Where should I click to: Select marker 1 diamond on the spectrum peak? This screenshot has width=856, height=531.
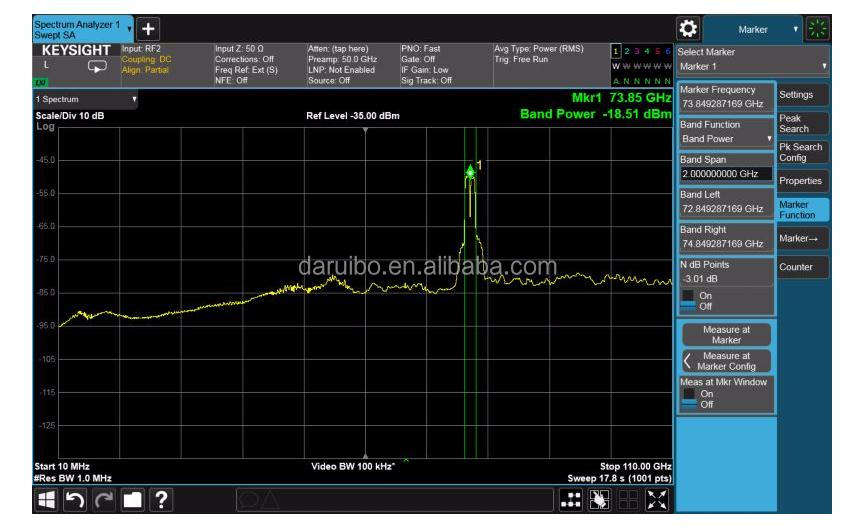point(470,172)
